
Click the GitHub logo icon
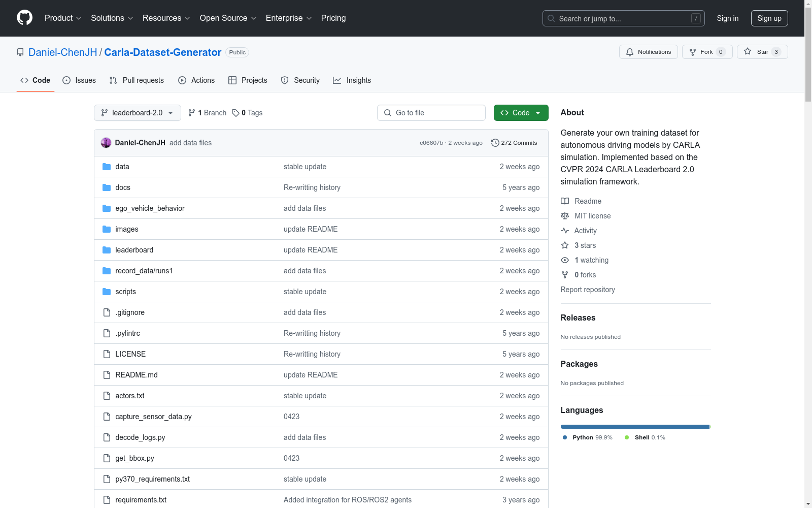tap(24, 18)
